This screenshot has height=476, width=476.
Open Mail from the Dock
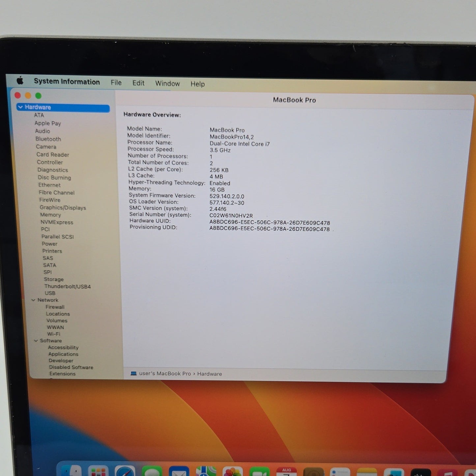click(x=179, y=472)
